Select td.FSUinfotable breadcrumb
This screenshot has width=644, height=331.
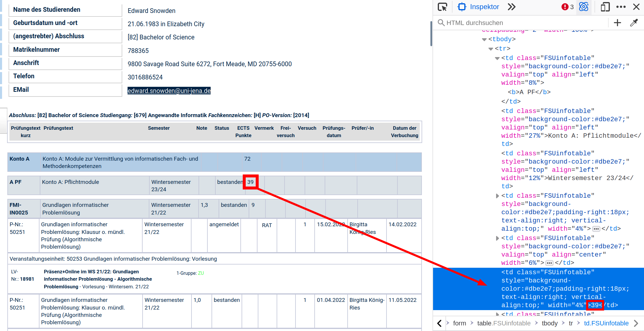606,323
